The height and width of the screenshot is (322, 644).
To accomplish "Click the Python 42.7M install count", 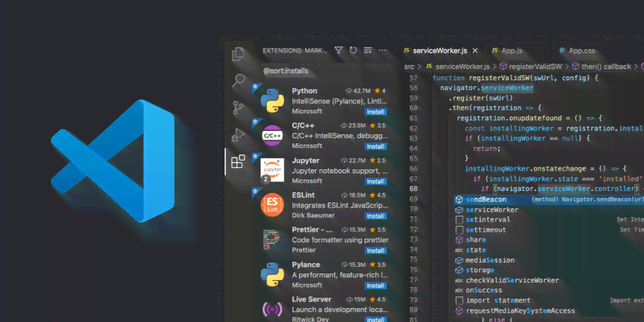I will pyautogui.click(x=358, y=91).
